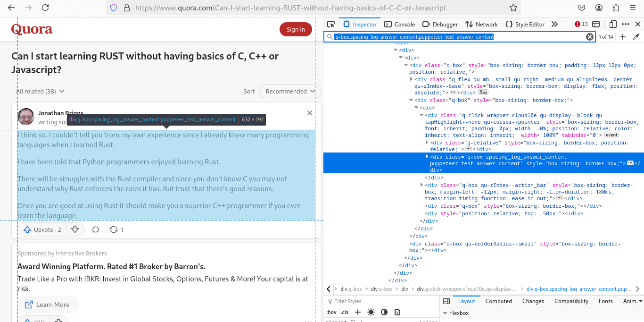This screenshot has width=644, height=322.
Task: Open the tracking protection shield icon
Action: click(x=113, y=8)
